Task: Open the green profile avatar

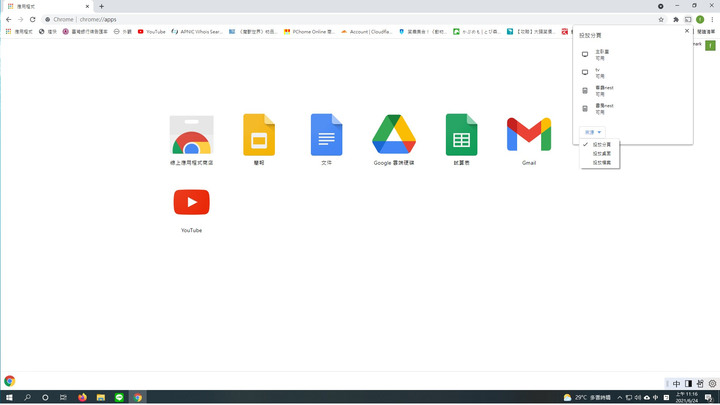Action: (x=700, y=19)
